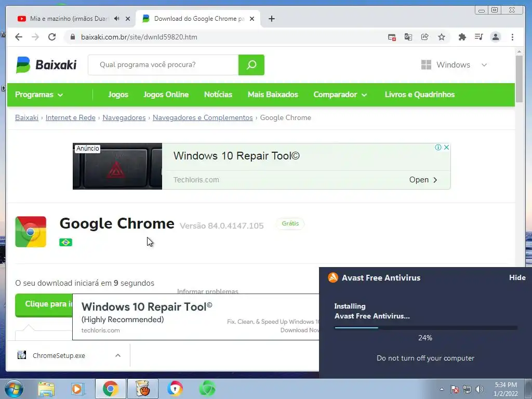Click the Grátis badge

click(x=290, y=223)
